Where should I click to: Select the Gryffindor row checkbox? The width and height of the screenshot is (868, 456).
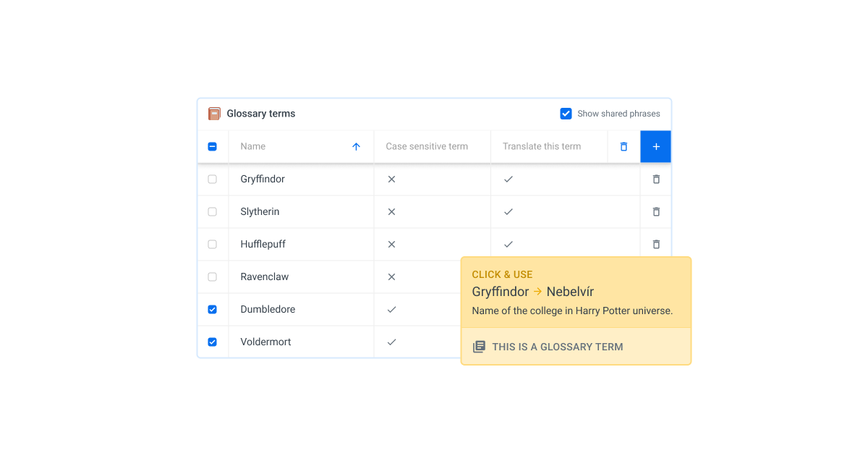(212, 179)
